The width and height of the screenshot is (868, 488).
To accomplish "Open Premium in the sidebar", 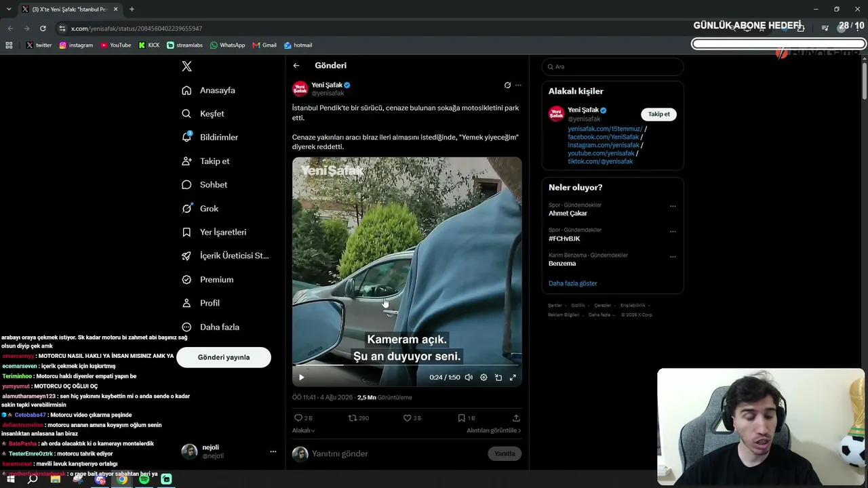I will tap(208, 279).
